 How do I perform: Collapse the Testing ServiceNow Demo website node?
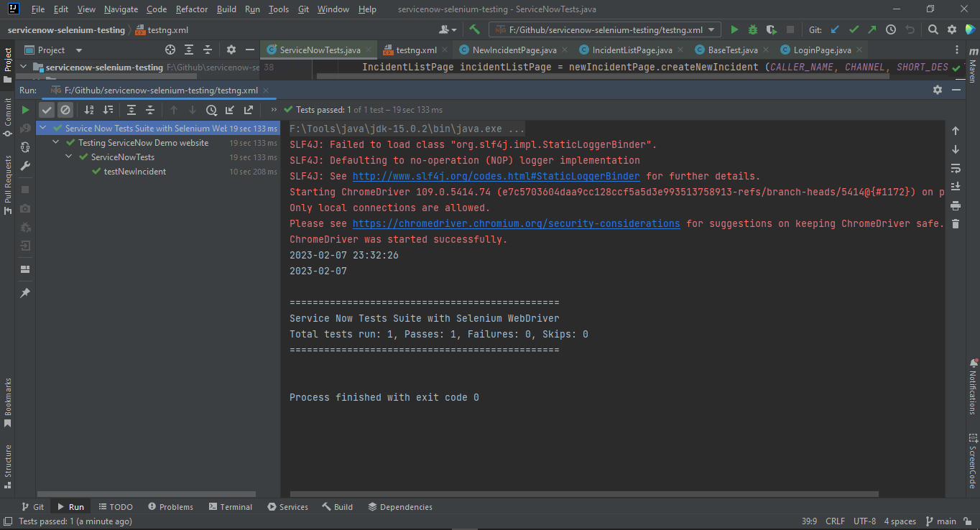pos(55,142)
